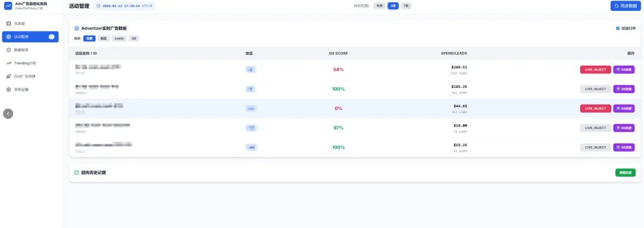
Task: Sort campaigns by 地区
Action: pos(104,38)
